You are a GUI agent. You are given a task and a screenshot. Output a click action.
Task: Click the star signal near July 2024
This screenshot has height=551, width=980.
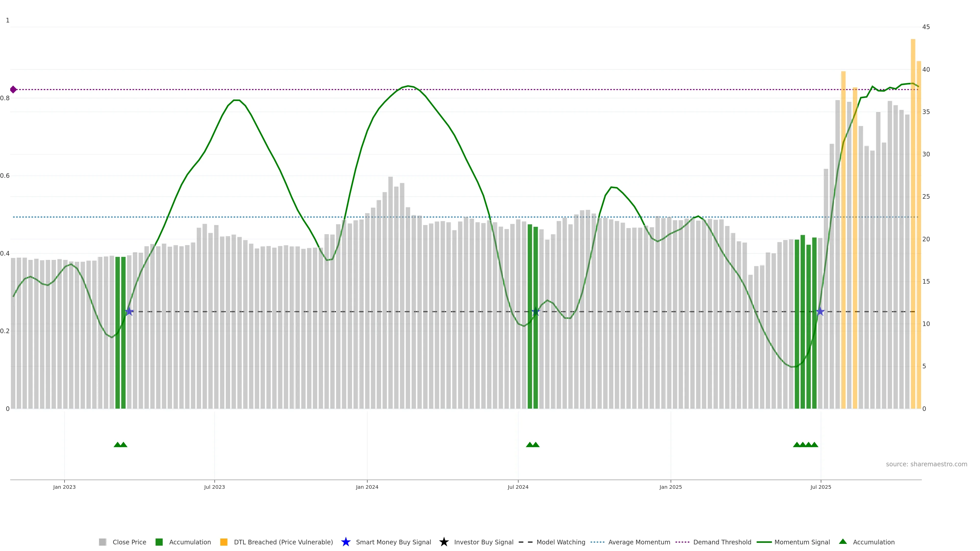click(536, 312)
